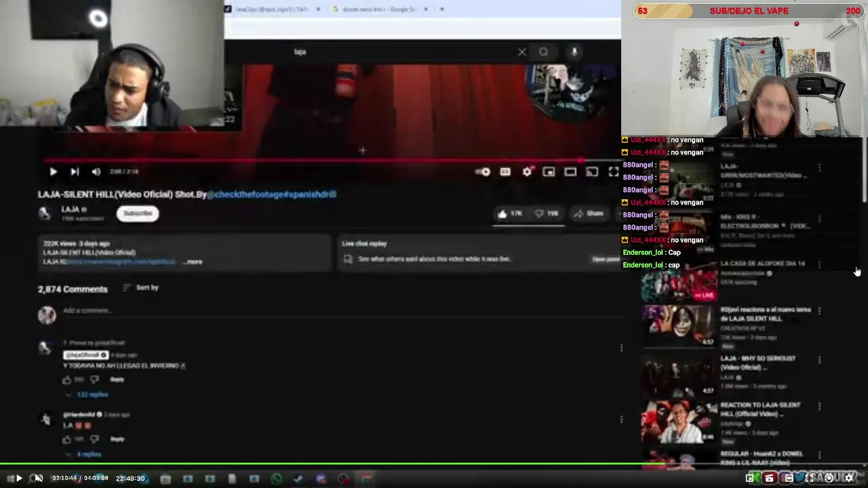Toggle subtitles/closed captions in player

(x=505, y=172)
